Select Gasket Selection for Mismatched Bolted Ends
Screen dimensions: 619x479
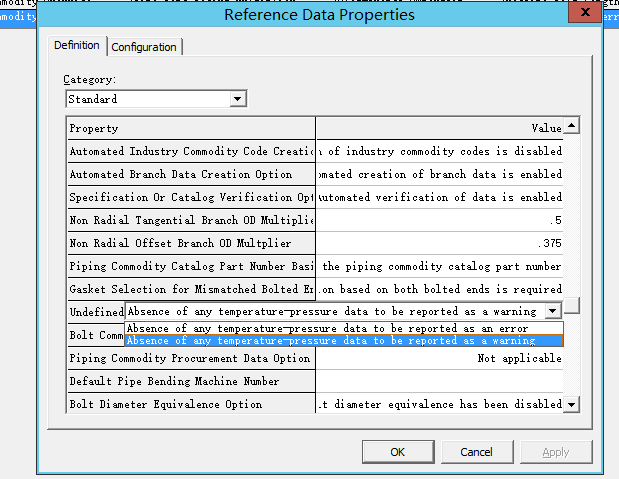point(191,289)
